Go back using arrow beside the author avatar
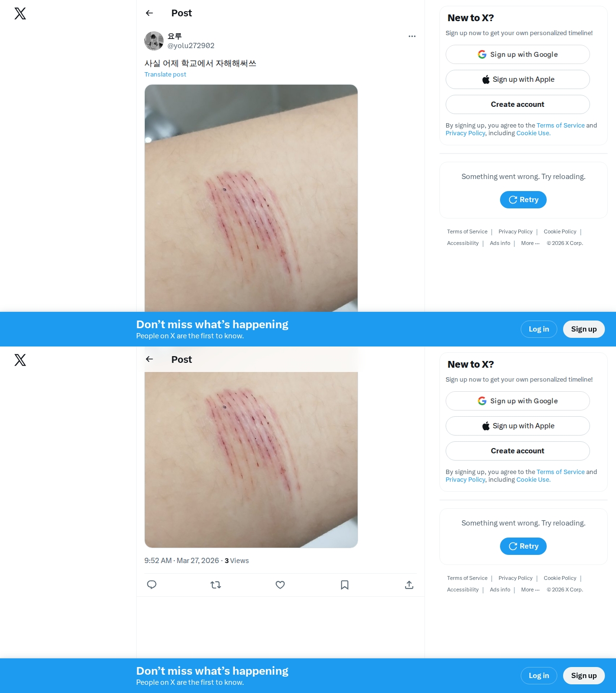616x693 pixels. (149, 13)
